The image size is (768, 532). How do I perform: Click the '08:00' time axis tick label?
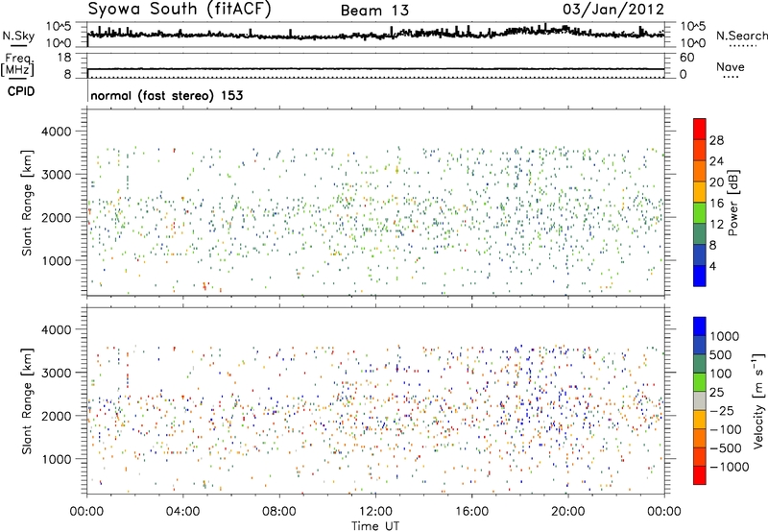[279, 512]
